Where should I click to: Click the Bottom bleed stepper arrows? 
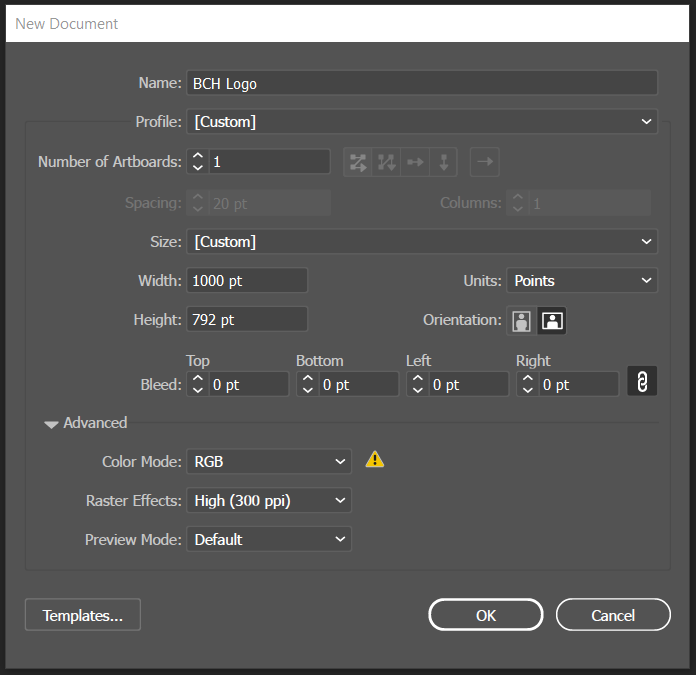308,384
